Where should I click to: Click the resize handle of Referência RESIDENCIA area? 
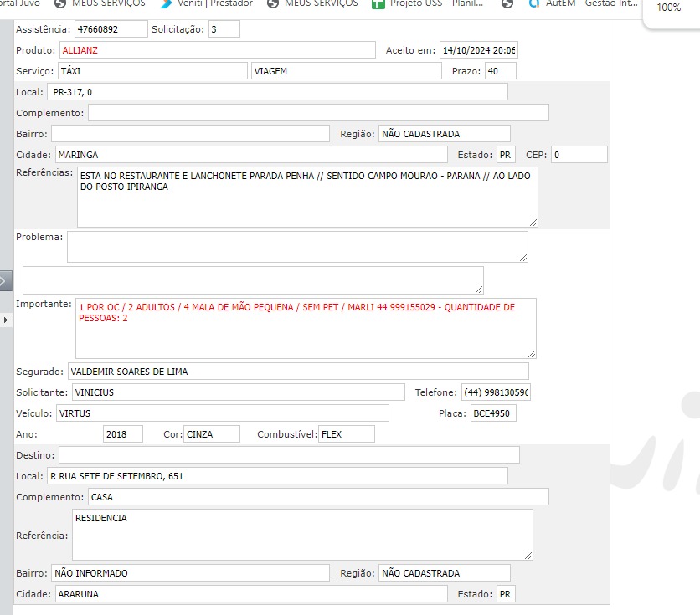(528, 556)
